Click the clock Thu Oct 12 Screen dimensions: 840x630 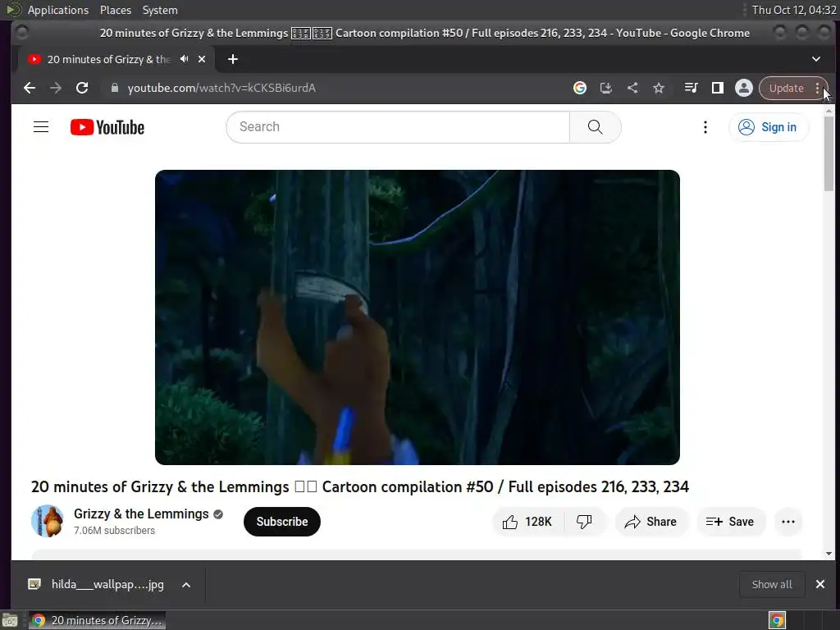(794, 10)
